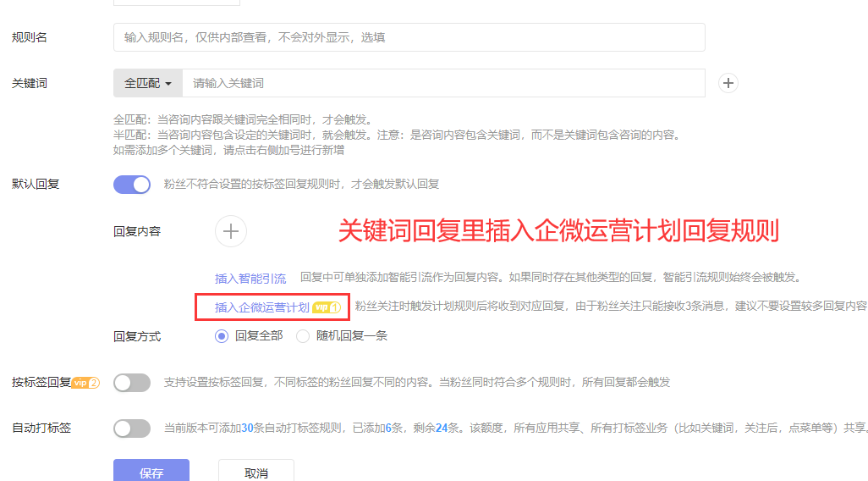Click the 回复内容 label
This screenshot has width=868, height=481.
coord(137,232)
